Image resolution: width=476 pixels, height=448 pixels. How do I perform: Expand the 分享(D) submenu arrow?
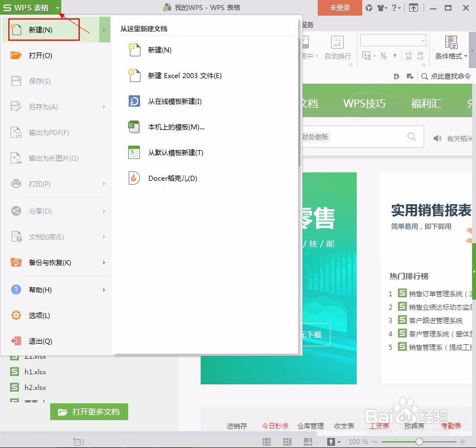pos(104,211)
